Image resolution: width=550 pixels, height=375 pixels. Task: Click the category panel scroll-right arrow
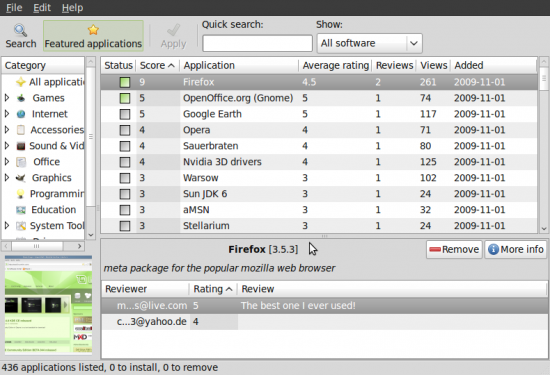click(x=80, y=246)
